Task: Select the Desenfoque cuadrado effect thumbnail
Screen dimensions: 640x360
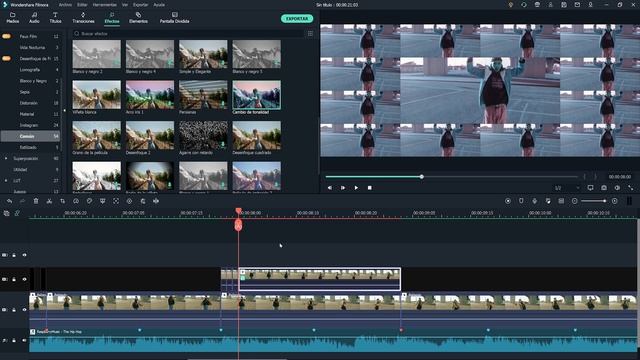Action: click(x=256, y=135)
